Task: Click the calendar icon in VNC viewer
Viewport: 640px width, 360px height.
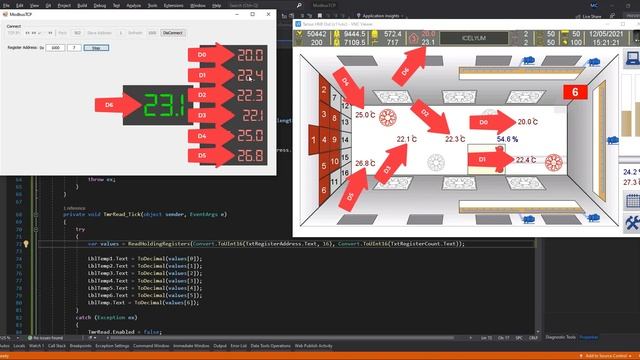Action: (x=632, y=201)
